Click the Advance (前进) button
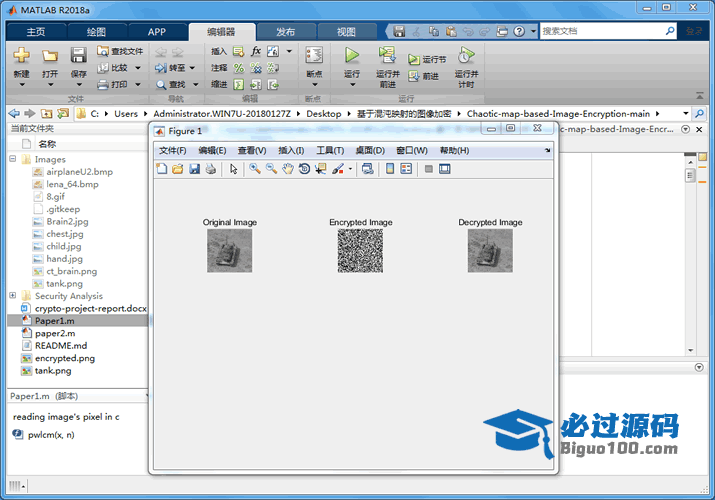The image size is (715, 500). tap(424, 76)
